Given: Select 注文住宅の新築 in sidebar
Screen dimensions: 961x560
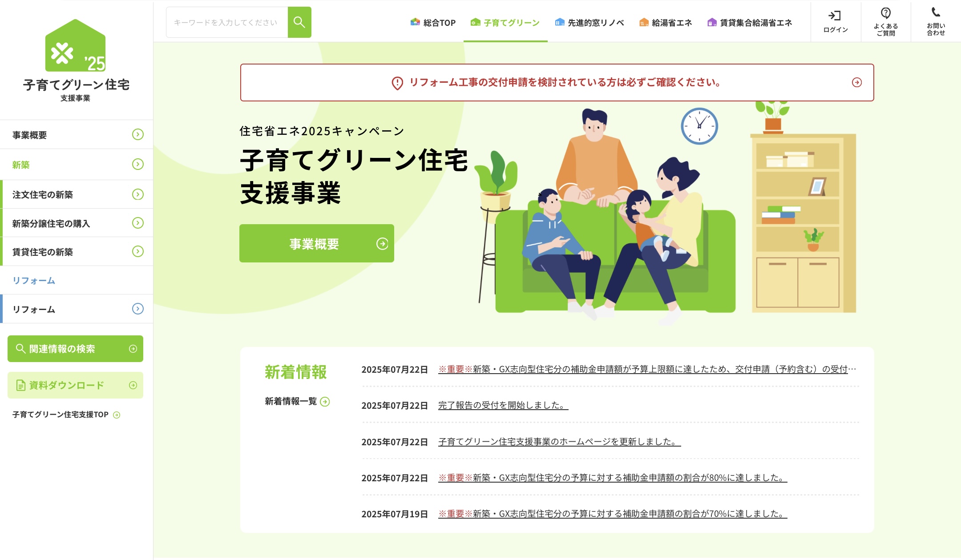Looking at the screenshot, I should tap(77, 194).
